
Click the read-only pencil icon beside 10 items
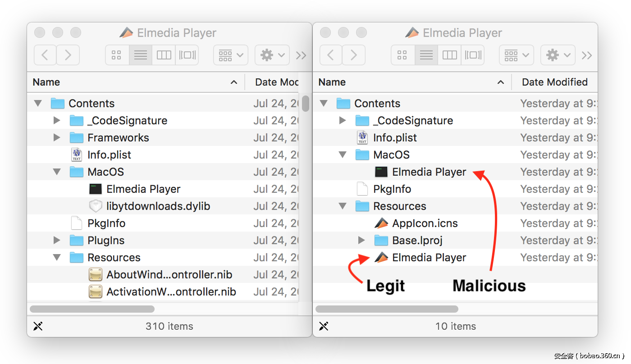tap(324, 326)
